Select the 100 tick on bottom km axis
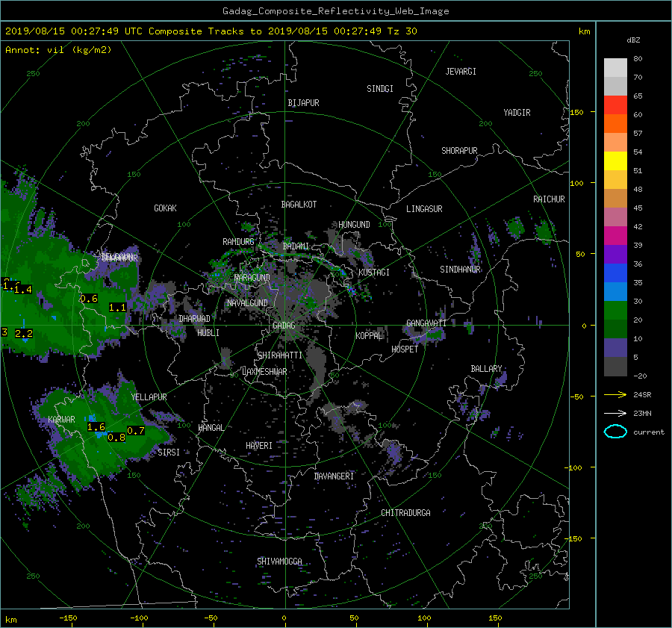 coord(424,618)
